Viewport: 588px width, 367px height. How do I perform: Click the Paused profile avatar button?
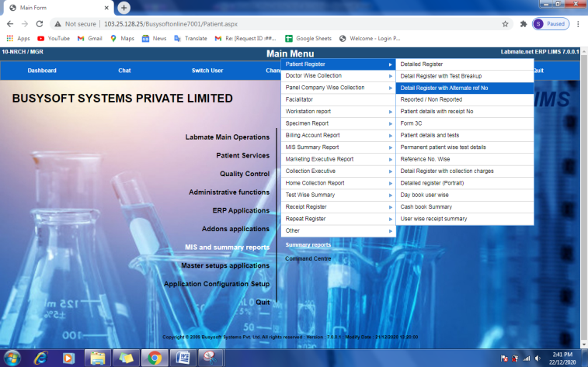point(551,24)
